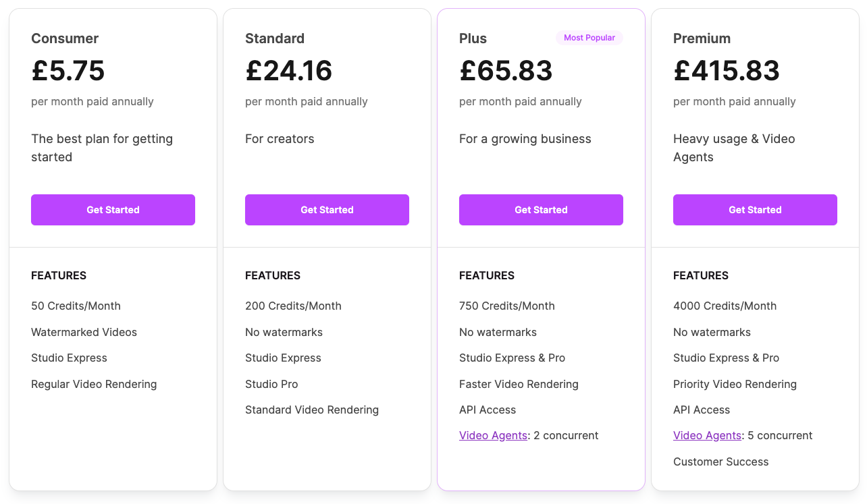Open Video Agents link in Plus features
Screen dimensions: 867x504
click(x=493, y=436)
